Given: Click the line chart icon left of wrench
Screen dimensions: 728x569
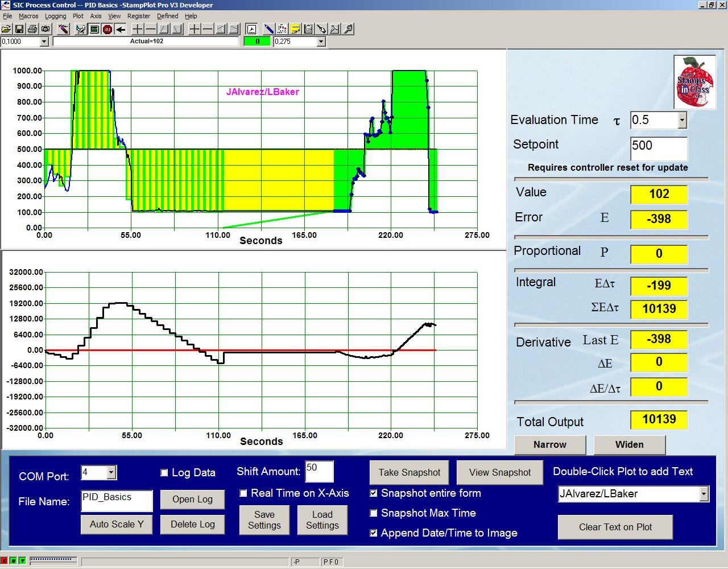Looking at the screenshot, I should [x=334, y=29].
